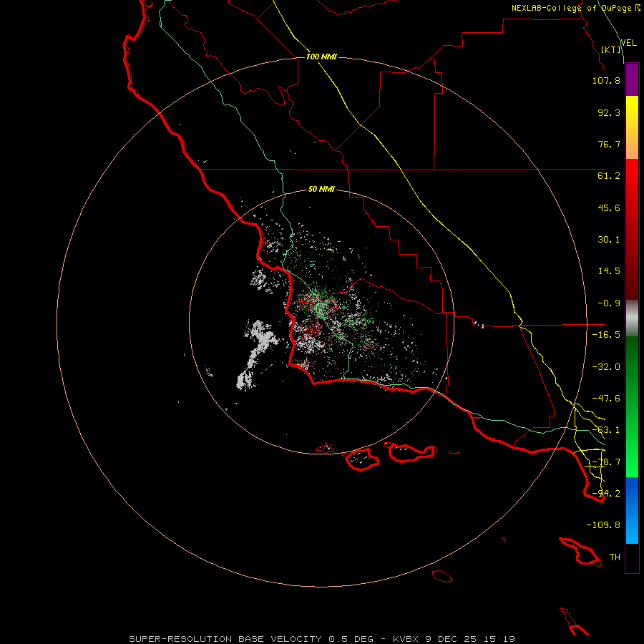Click the -32.0 scale value
Screen dimensions: 644x644
click(x=606, y=367)
